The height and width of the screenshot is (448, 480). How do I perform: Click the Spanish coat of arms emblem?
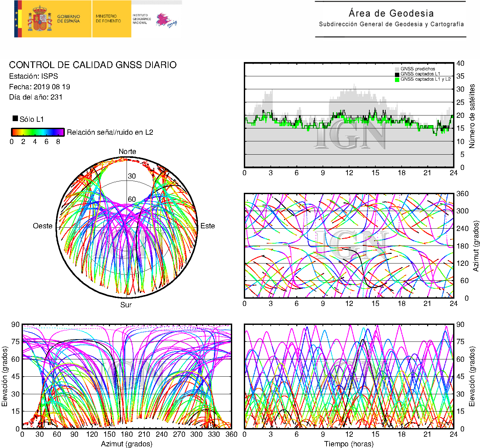[x=40, y=19]
